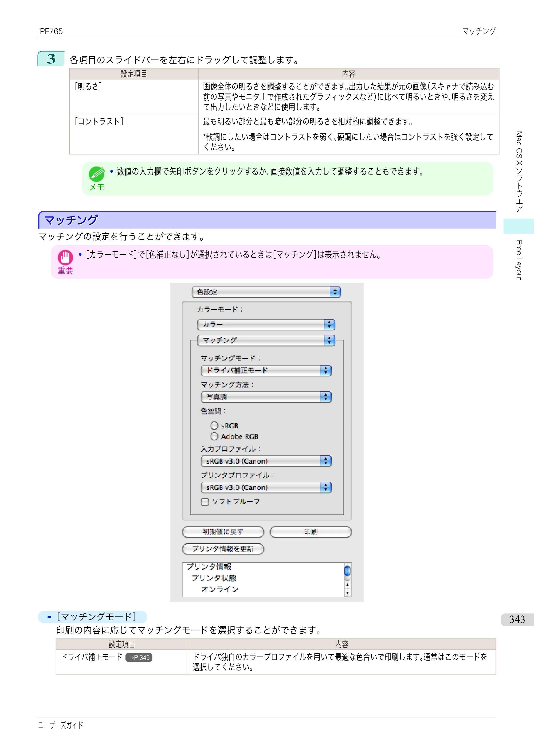534x756 pixels.
Task: Click the green メモ pencil icon
Action: coord(97,174)
